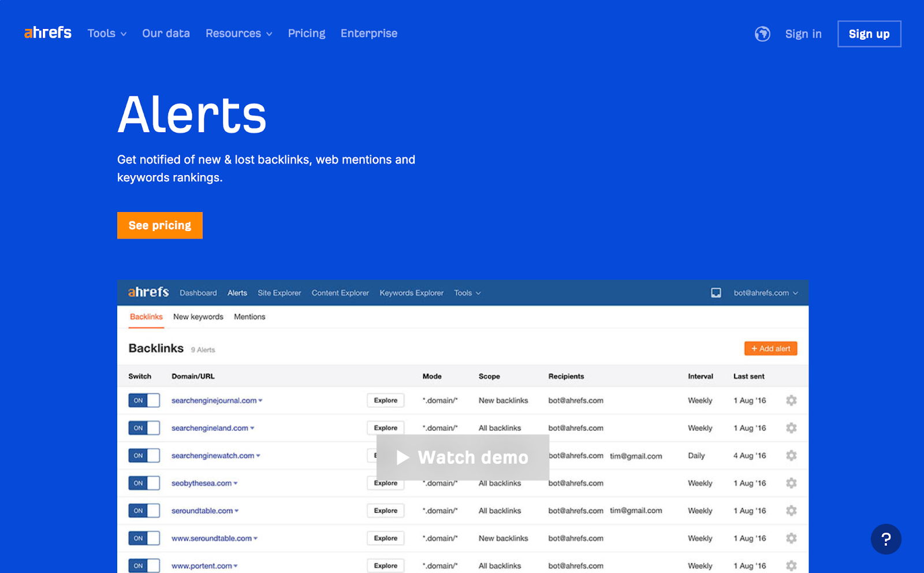
Task: Toggle the ON switch for seroundtable.com
Action: click(x=144, y=511)
